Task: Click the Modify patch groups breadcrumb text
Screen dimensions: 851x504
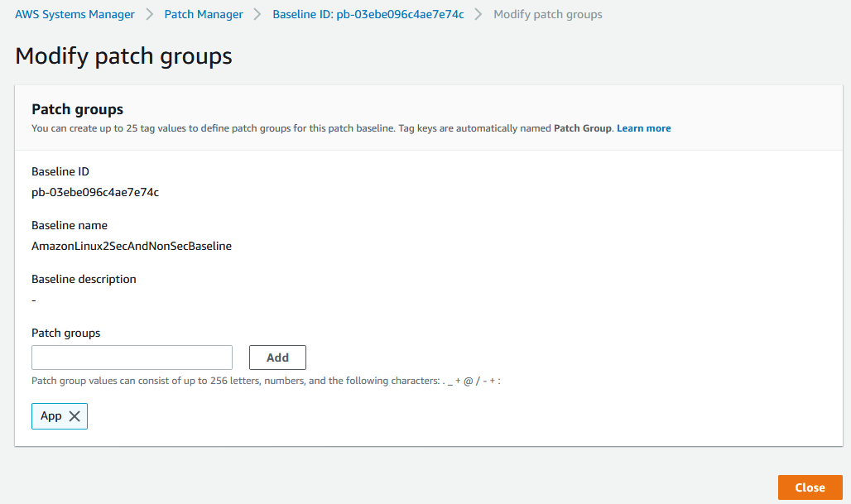Action: [548, 15]
